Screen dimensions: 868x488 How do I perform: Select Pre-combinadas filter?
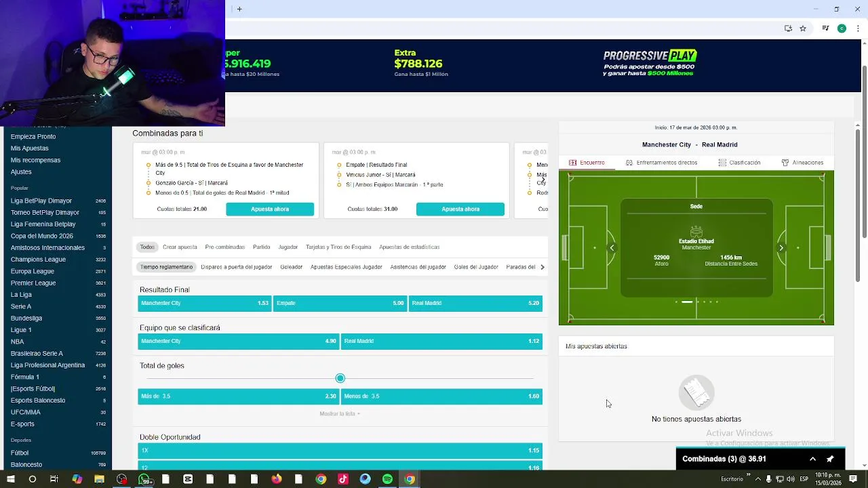[x=225, y=247]
